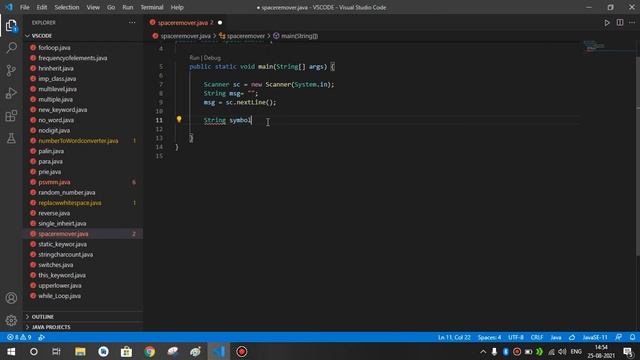
Task: Open editor More Actions ellipsis
Action: point(632,23)
